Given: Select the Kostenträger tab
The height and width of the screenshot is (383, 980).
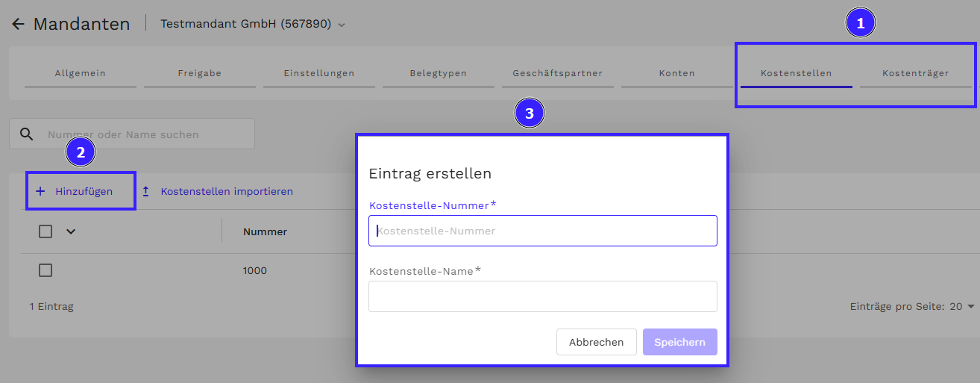Looking at the screenshot, I should pyautogui.click(x=915, y=73).
